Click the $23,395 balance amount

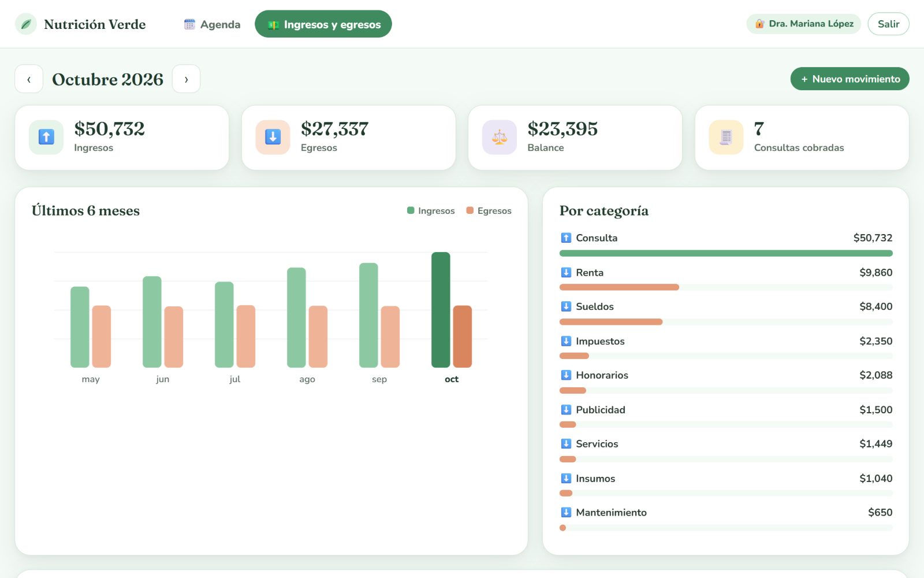point(562,129)
